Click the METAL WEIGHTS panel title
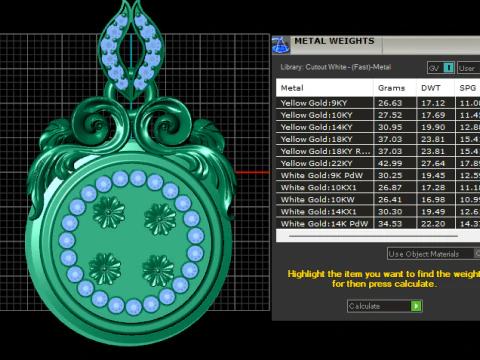 tap(334, 41)
